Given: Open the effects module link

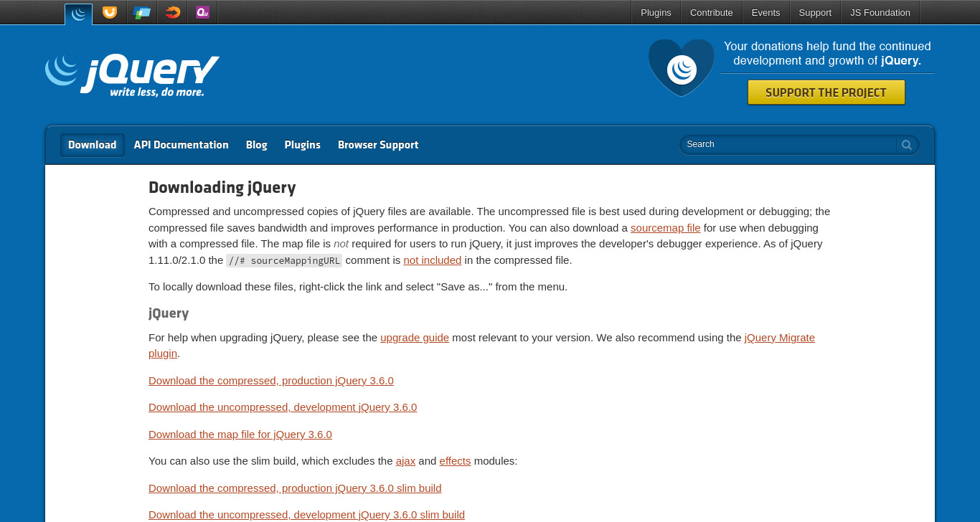Looking at the screenshot, I should pyautogui.click(x=456, y=461).
